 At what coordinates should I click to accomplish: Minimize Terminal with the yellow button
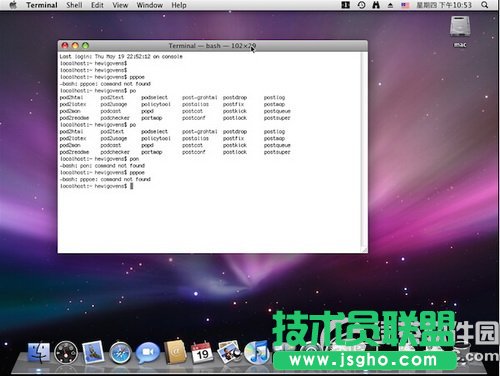coord(75,46)
